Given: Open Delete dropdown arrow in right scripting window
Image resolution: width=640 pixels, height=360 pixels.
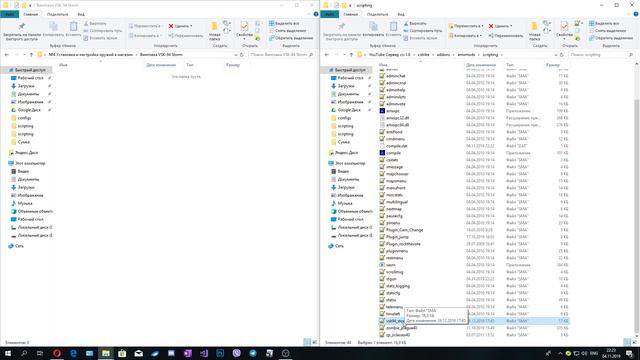Looking at the screenshot, I should tap(511, 26).
